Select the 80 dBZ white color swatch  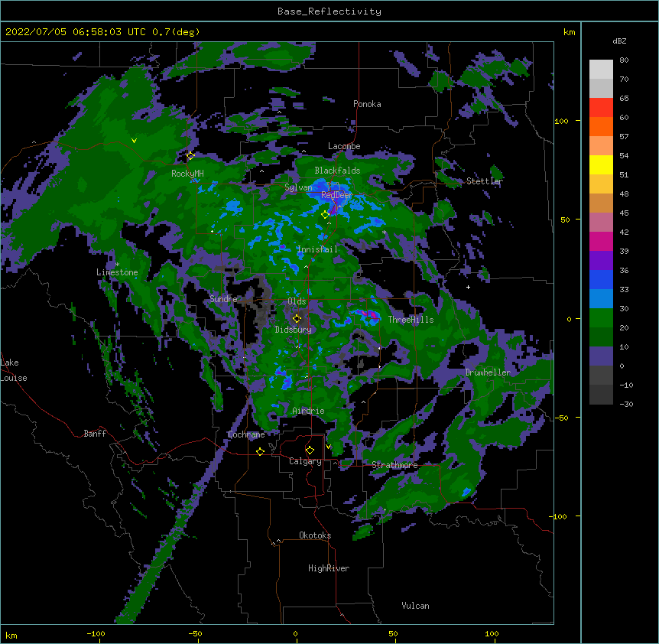click(601, 70)
